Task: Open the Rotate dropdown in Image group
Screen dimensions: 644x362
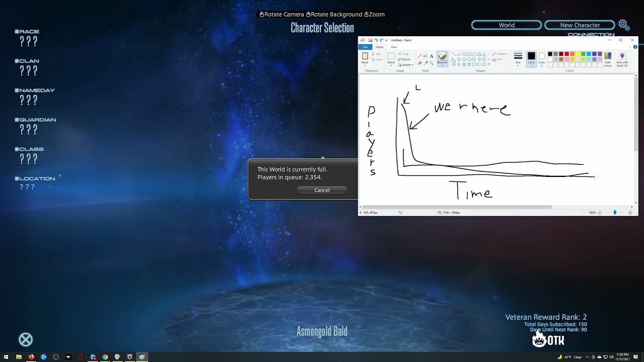Action: pyautogui.click(x=406, y=65)
